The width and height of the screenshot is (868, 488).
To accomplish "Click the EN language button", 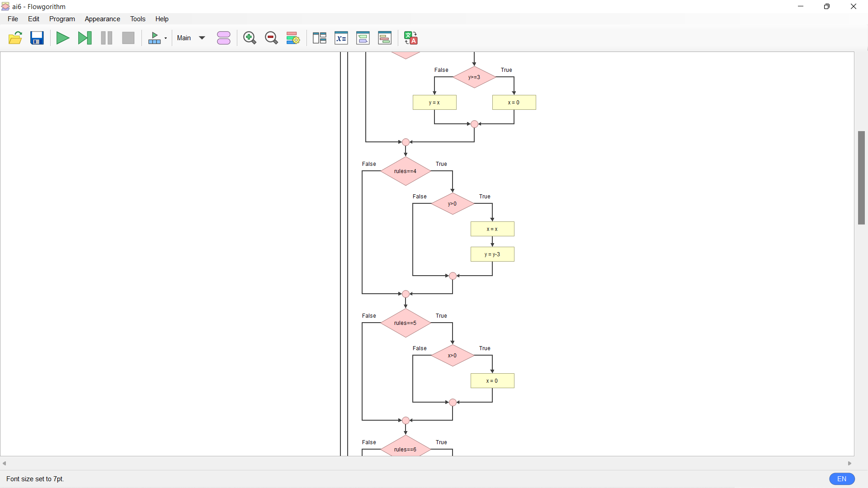I will click(x=842, y=479).
